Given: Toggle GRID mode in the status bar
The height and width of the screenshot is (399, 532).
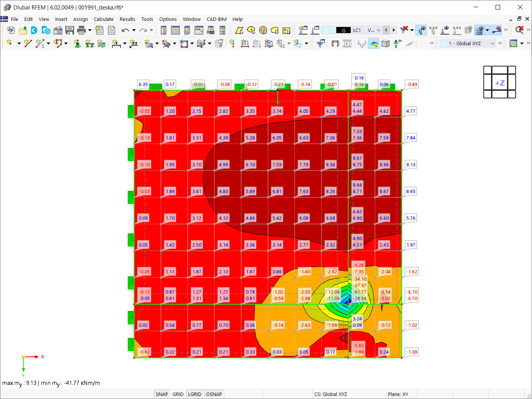Looking at the screenshot, I should [178, 394].
